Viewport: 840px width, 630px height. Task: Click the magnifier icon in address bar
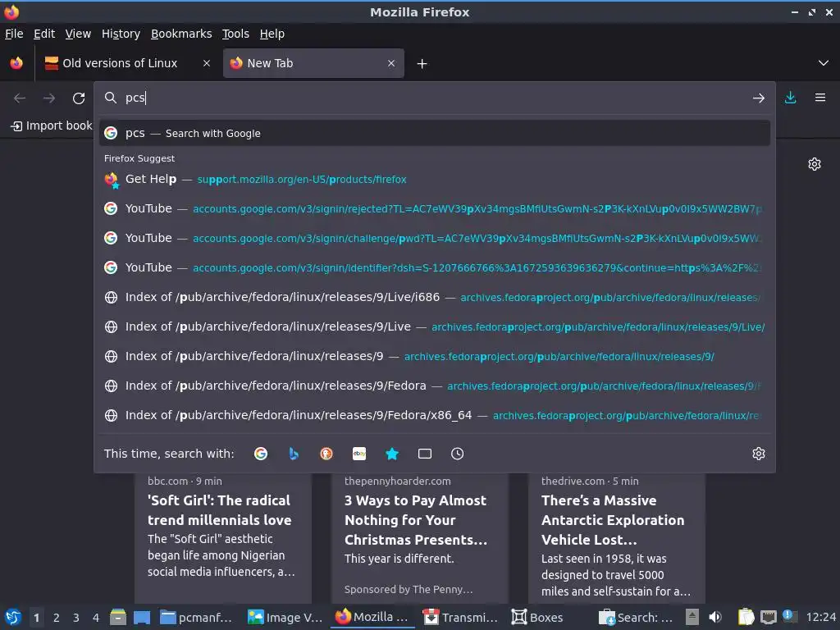click(x=111, y=98)
